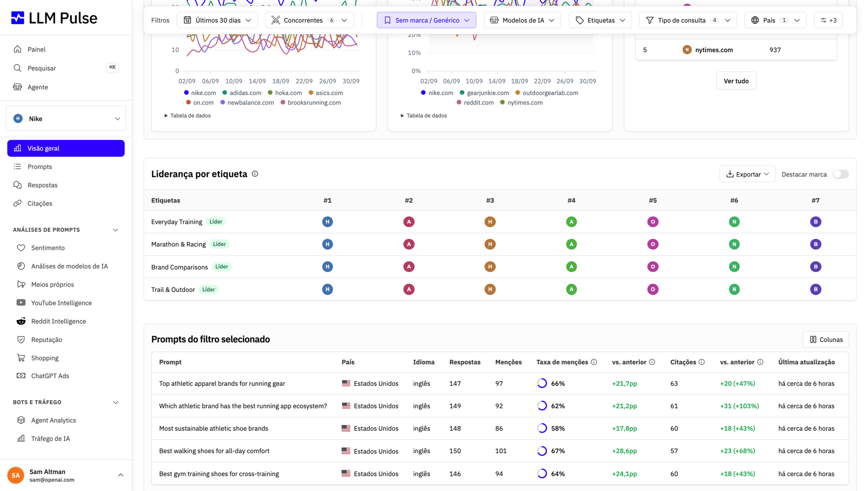The image size is (868, 491).
Task: Click the Ver tudo button
Action: tap(736, 81)
